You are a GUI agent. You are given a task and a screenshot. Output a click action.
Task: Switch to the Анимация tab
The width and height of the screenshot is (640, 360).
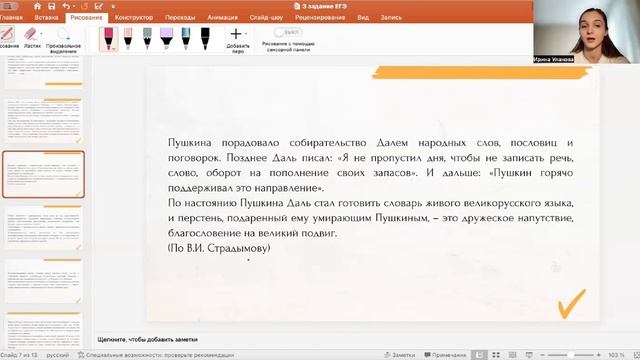222,18
